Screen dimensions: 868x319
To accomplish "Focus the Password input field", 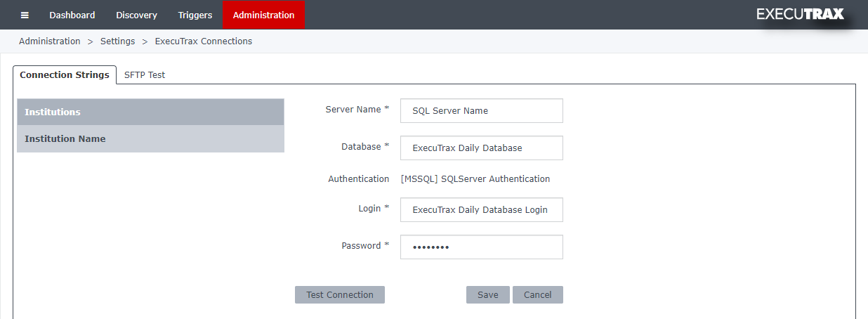I will 482,247.
